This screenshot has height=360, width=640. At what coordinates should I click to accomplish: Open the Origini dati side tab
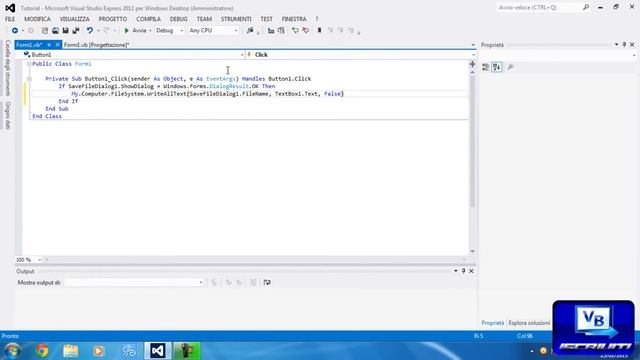pos(7,116)
